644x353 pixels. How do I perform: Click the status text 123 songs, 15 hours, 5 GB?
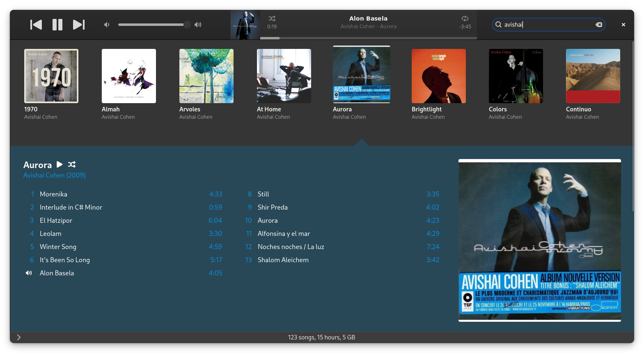pos(321,337)
